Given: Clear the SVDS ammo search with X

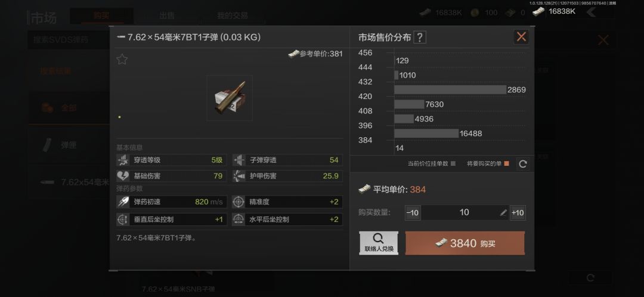Looking at the screenshot, I should pos(603,41).
